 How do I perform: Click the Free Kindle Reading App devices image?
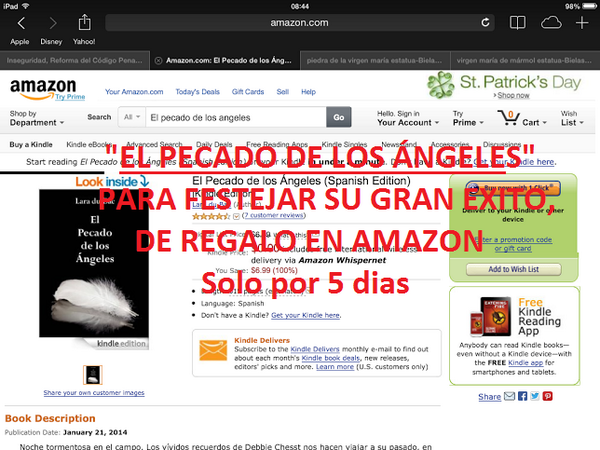coord(491,316)
